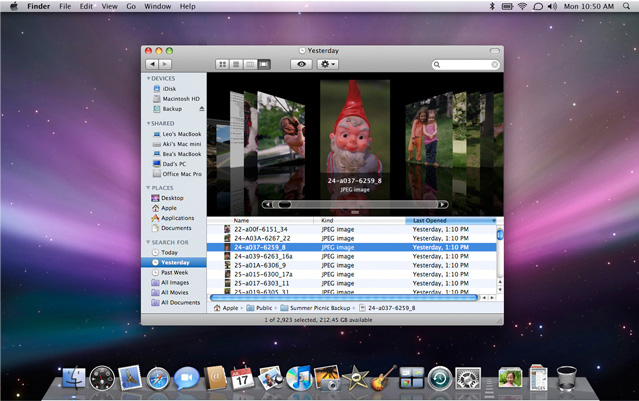Viewport: 639px width, 401px height.
Task: Eject the Backup drive
Action: coord(201,109)
